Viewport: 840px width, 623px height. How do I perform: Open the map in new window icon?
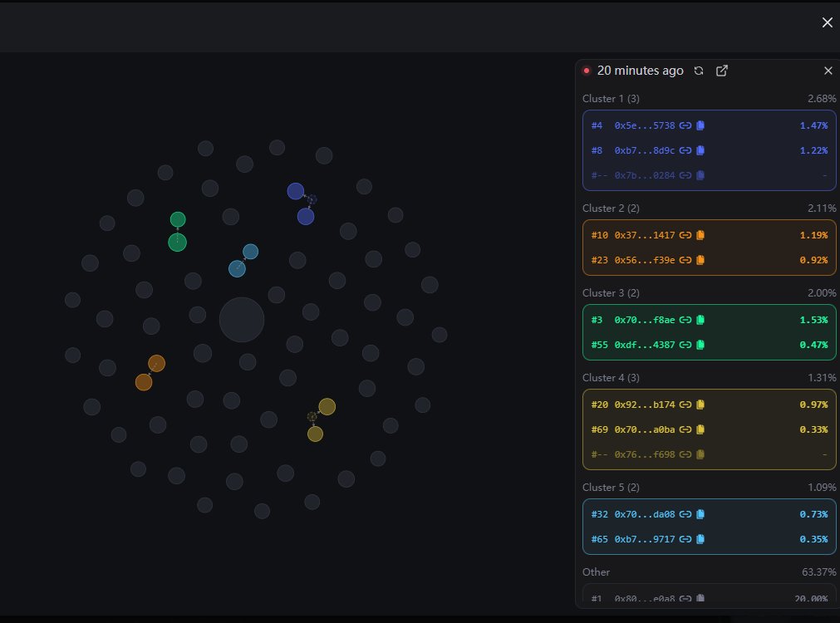coord(722,71)
